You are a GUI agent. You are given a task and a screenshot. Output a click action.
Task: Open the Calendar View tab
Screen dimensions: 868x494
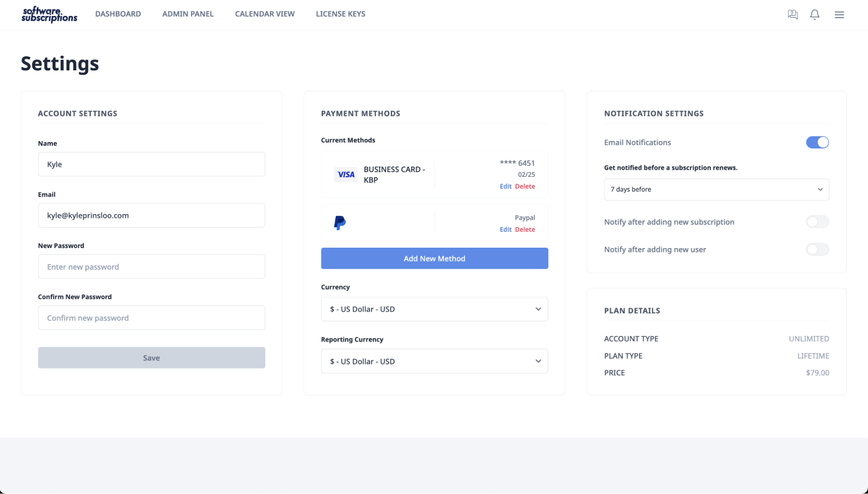265,14
